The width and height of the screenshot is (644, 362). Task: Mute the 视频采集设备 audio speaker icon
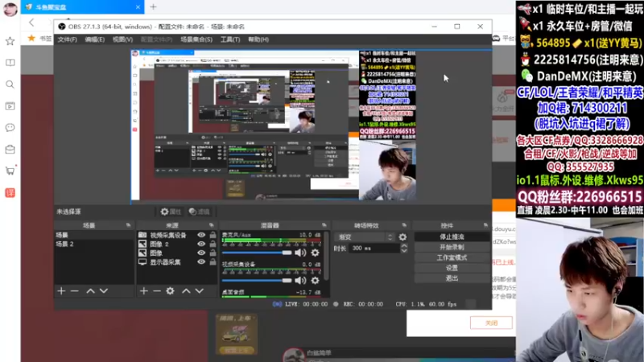(x=300, y=280)
